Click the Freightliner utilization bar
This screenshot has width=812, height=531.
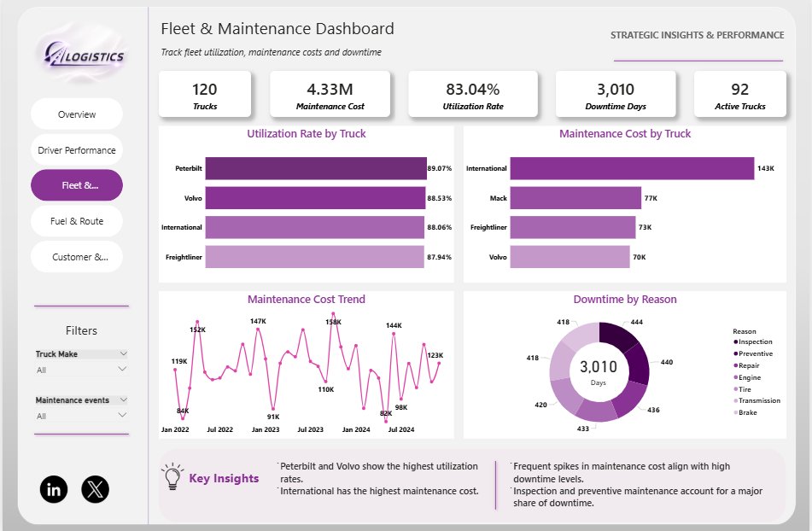(314, 257)
